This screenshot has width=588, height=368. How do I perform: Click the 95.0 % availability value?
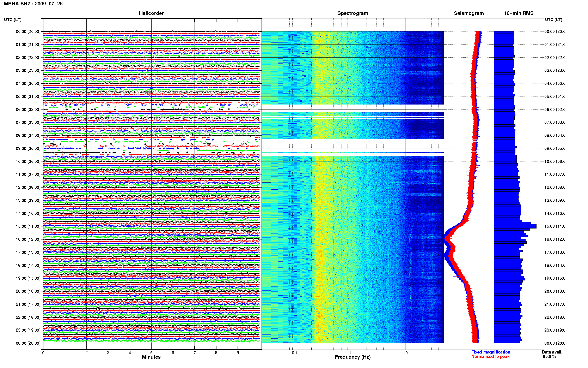pyautogui.click(x=549, y=357)
